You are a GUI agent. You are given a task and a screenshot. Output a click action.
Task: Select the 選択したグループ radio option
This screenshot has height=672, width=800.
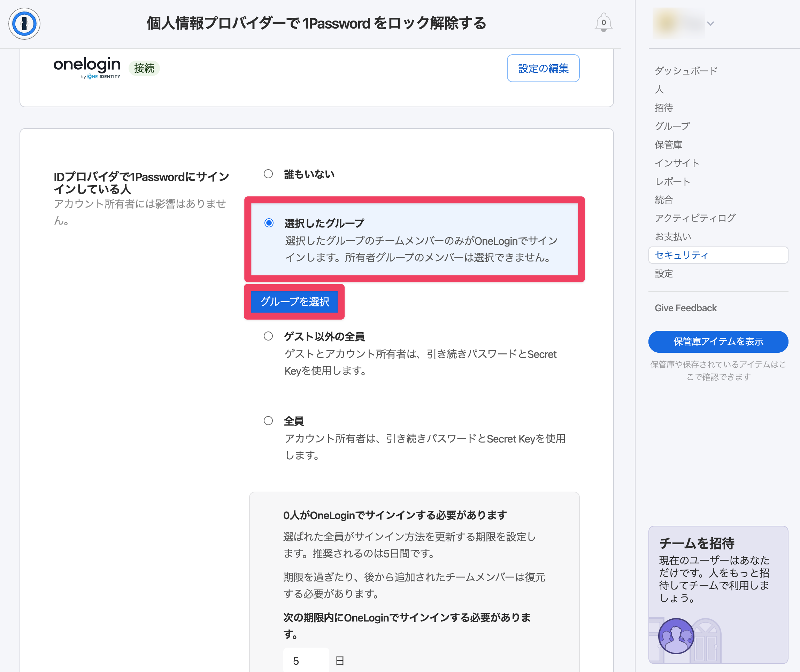(269, 223)
